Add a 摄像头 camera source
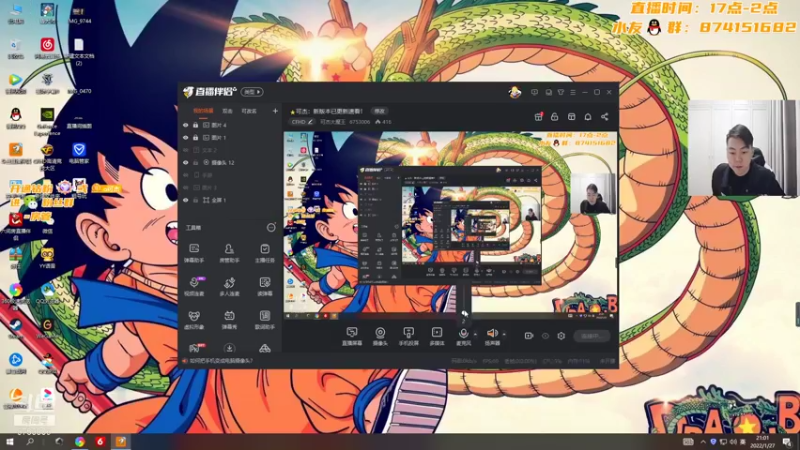Screen dimensions: 800x450 tap(380, 337)
